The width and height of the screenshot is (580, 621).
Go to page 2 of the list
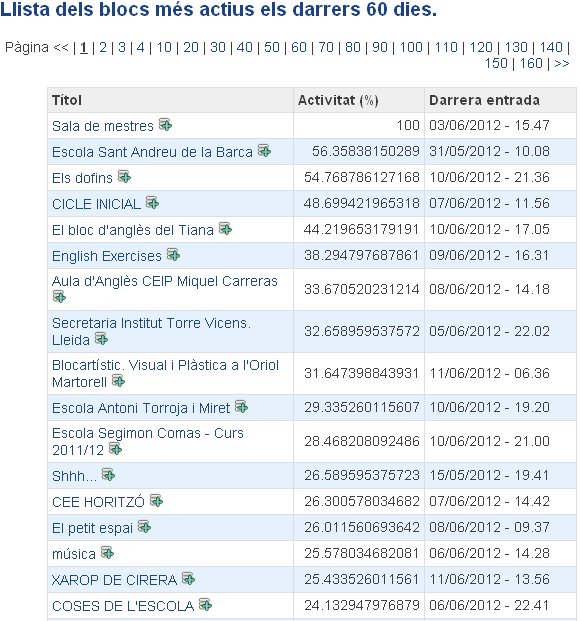103,48
